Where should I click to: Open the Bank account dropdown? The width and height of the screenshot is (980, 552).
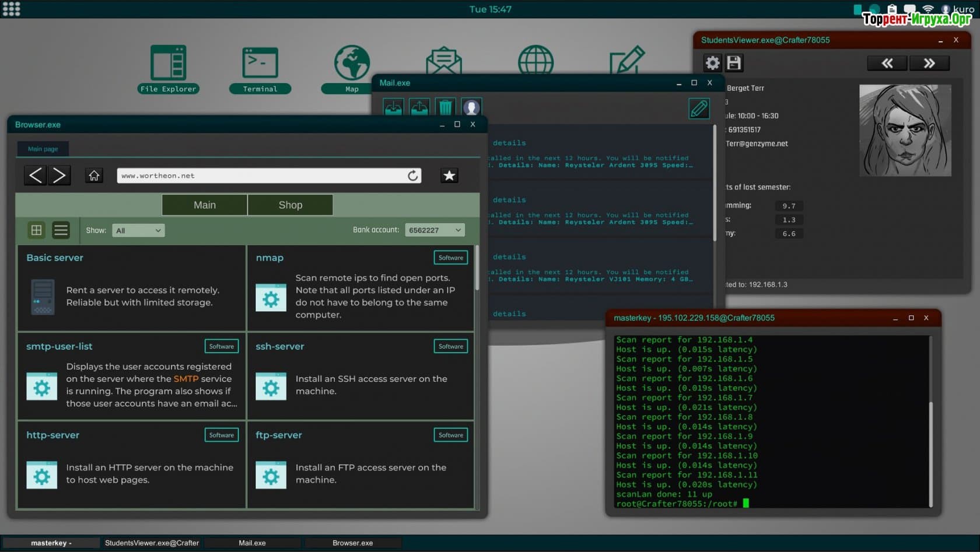coord(435,230)
